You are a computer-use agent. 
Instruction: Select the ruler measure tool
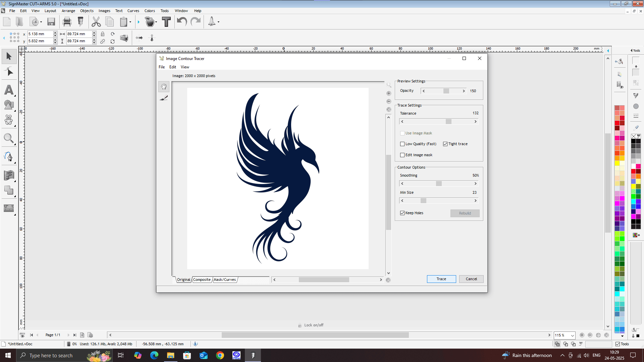tap(9, 208)
